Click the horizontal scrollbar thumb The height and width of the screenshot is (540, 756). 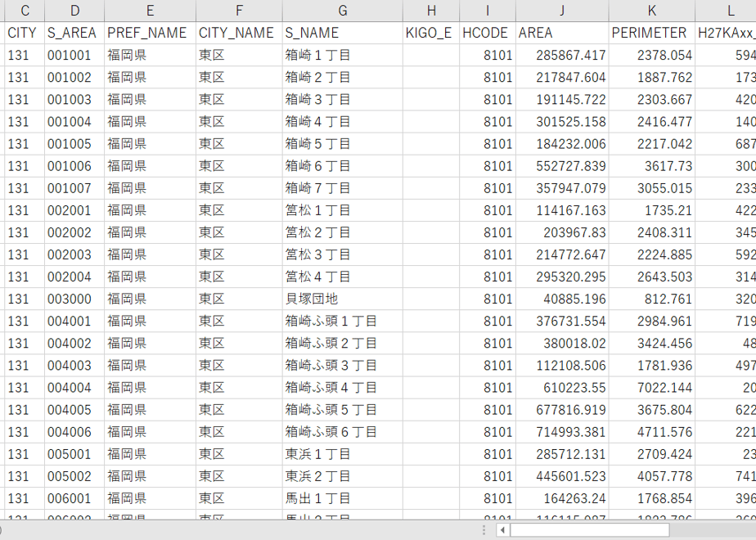click(x=590, y=530)
